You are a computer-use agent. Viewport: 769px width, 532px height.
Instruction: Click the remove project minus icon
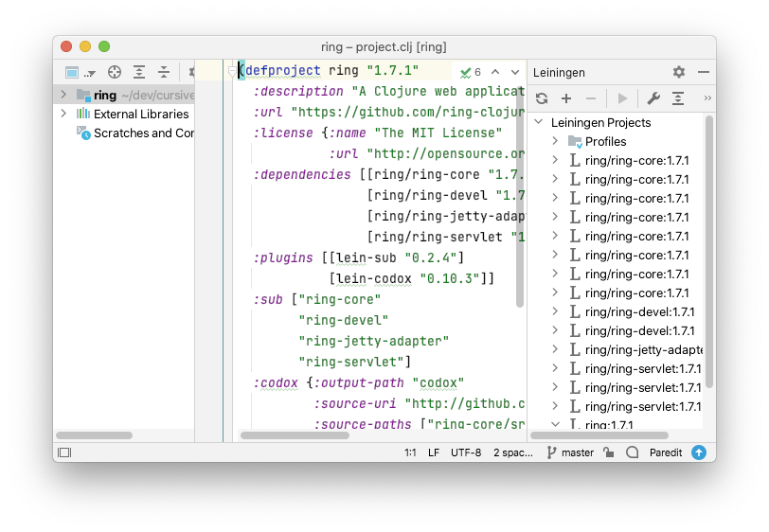tap(591, 98)
